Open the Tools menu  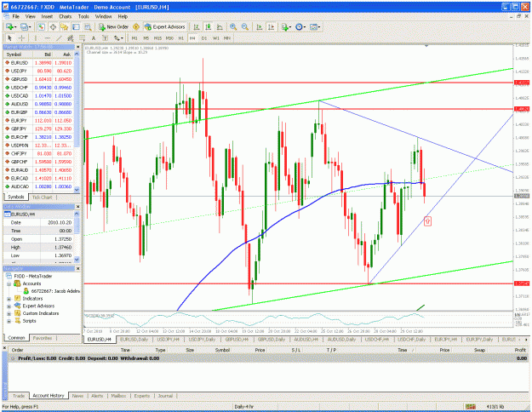coord(83,16)
